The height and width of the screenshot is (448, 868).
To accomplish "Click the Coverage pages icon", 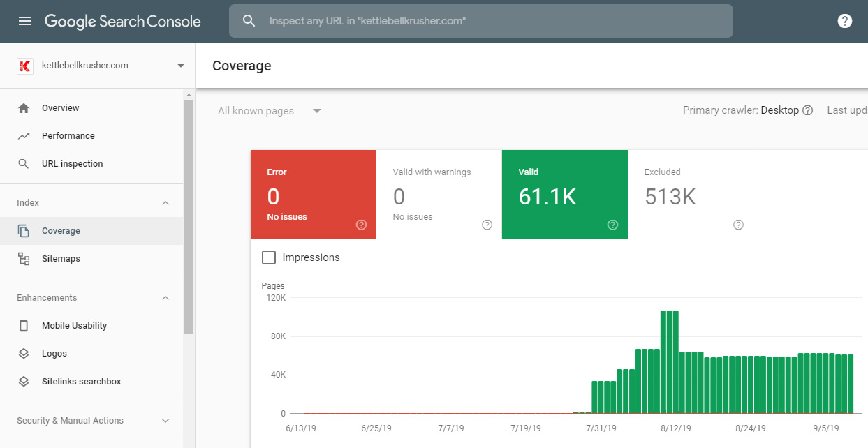I will (x=24, y=231).
